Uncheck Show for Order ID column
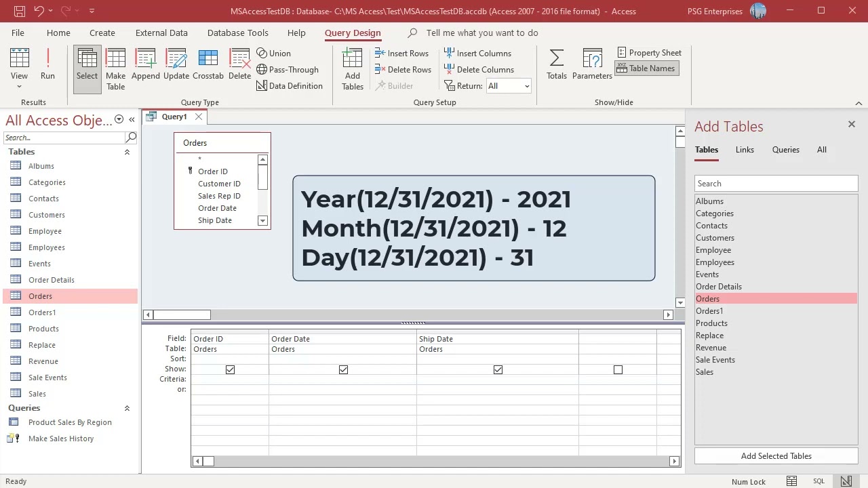 click(x=230, y=369)
